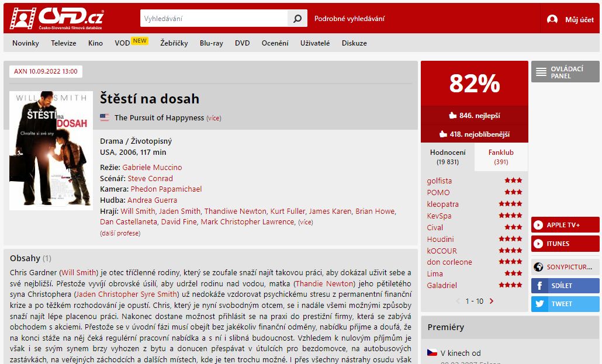Image resolution: width=602 pixels, height=364 pixels.
Task: Click Thandie Newton link in the synopsis
Action: pos(324,284)
